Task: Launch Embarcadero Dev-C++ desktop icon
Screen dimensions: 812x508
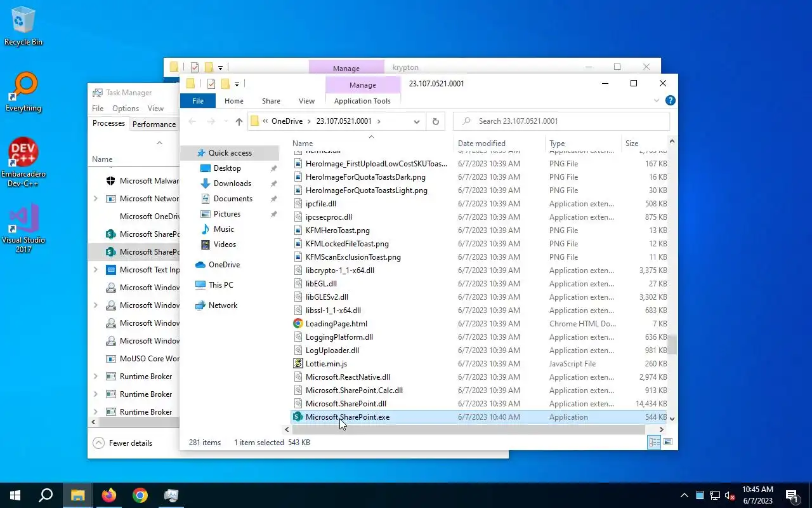Action: tap(23, 163)
